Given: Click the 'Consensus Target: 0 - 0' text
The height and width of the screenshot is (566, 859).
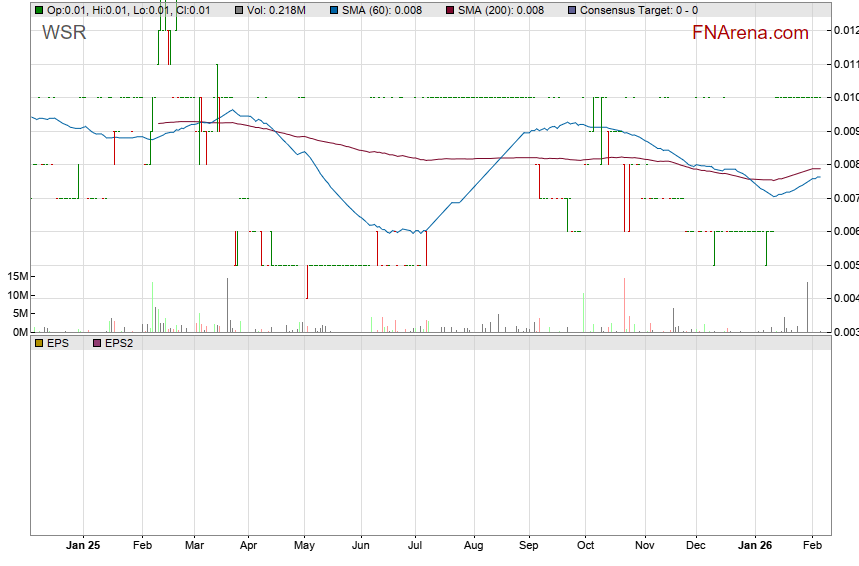Looking at the screenshot, I should 639,10.
